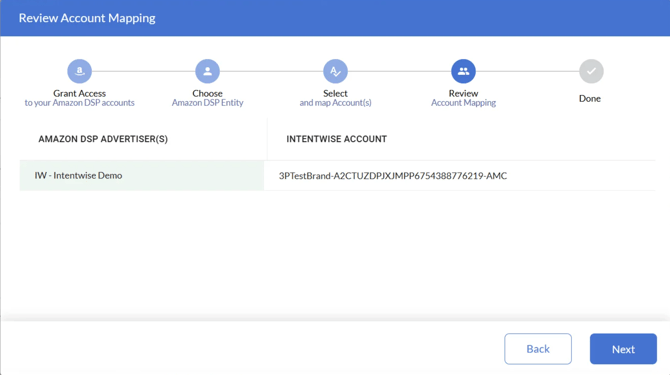Screen dimensions: 670x375
Task: Select the Choose entity person icon
Action: [x=207, y=71]
